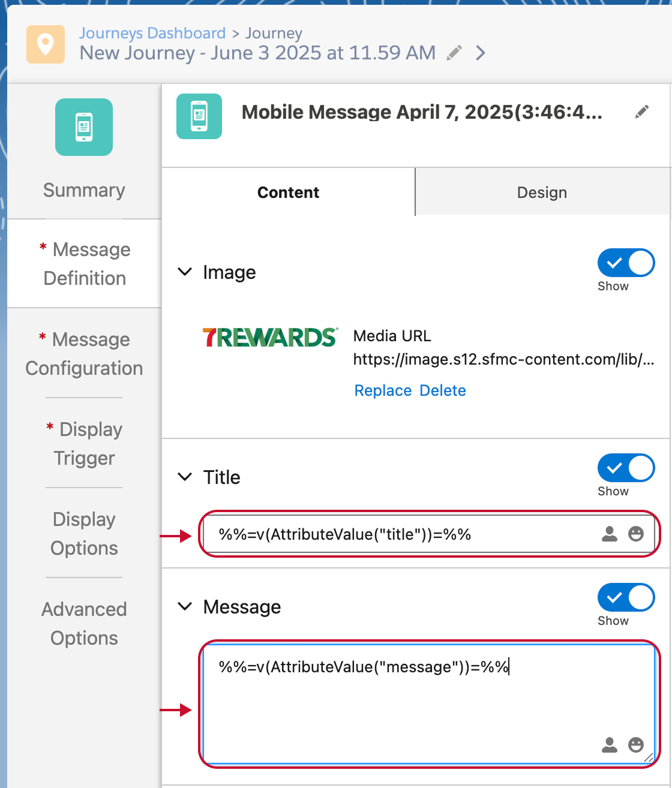Toggle Image section Show switch
The width and height of the screenshot is (672, 788).
[626, 263]
